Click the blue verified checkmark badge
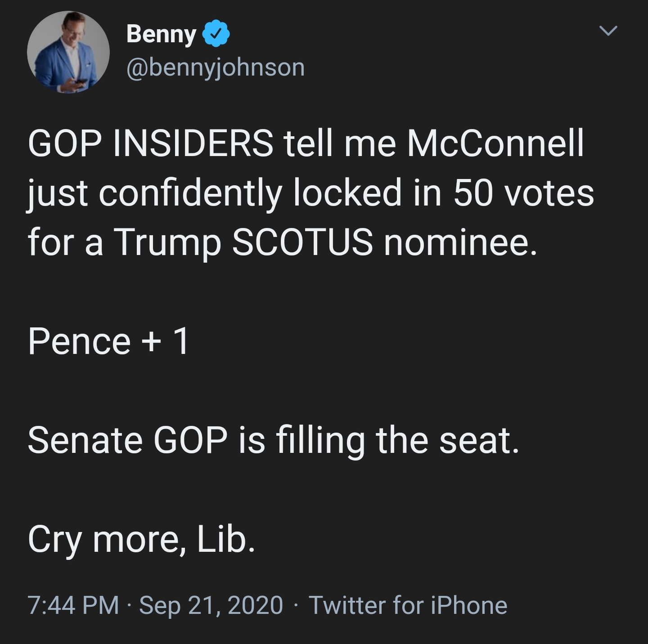 click(218, 33)
